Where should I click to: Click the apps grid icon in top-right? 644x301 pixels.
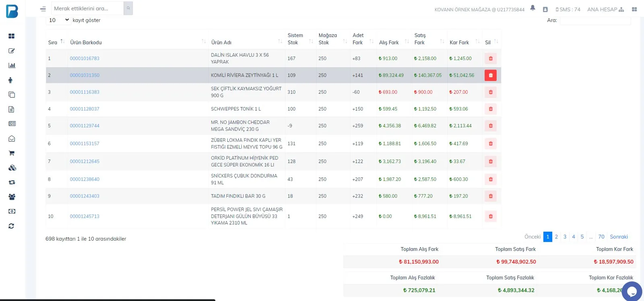pyautogui.click(x=634, y=9)
